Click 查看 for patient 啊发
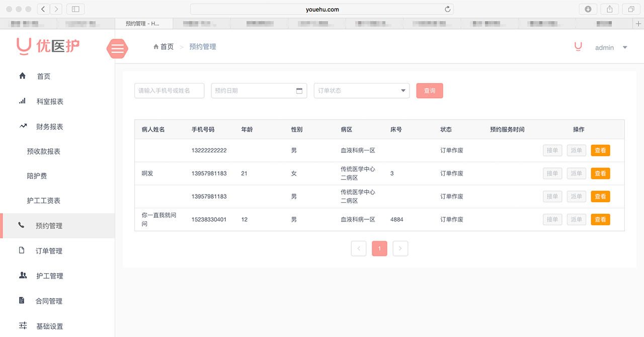Viewport: 644px width, 337px height. [600, 174]
